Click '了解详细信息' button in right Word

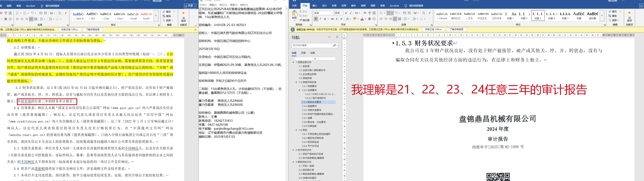pyautogui.click(x=457, y=29)
